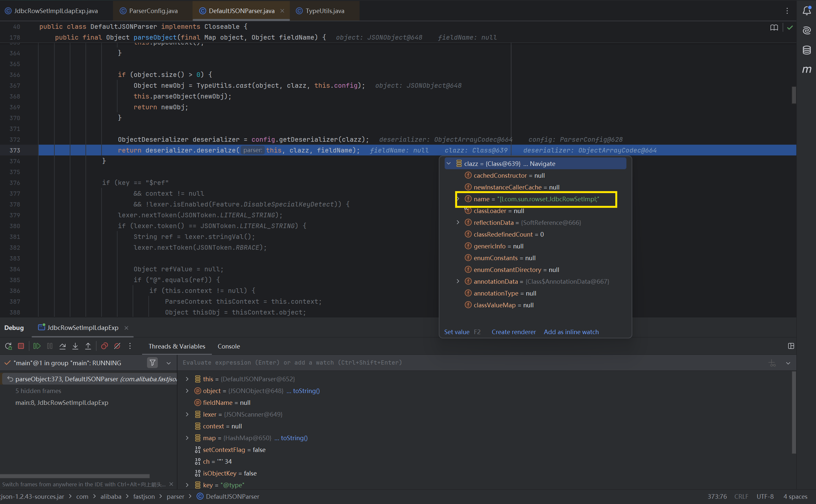Open the editor tabs more-options menu
The image size is (816, 504).
(x=787, y=11)
